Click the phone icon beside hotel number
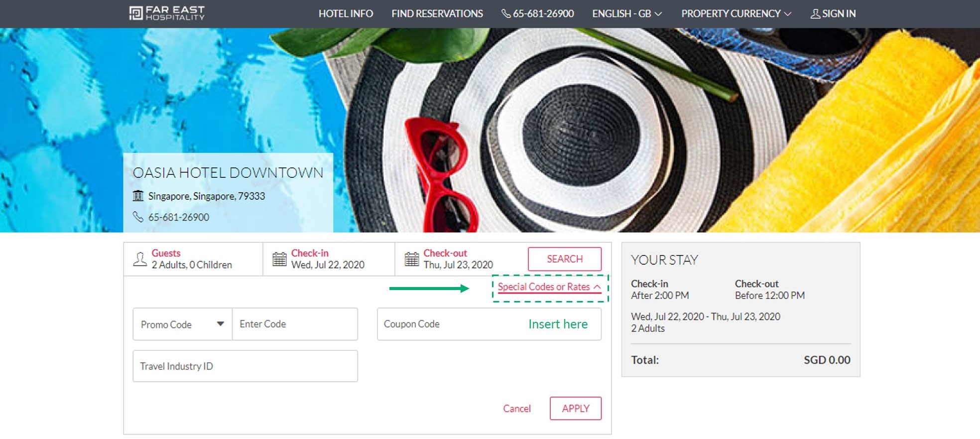 pyautogui.click(x=138, y=217)
